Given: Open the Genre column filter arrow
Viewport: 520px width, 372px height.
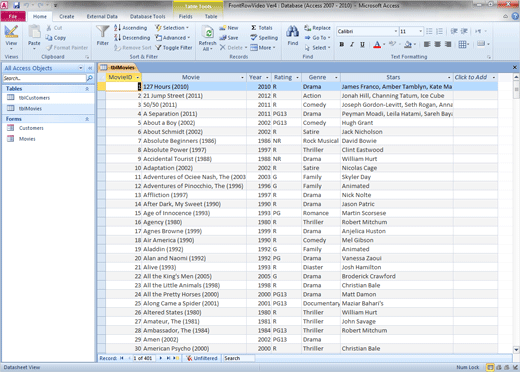Looking at the screenshot, I should point(336,77).
